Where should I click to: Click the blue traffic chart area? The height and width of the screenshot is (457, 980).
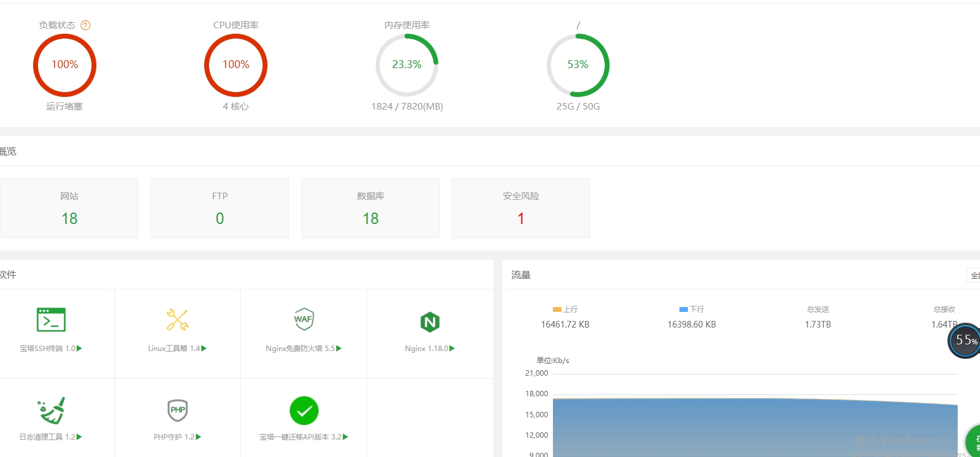coord(755,427)
